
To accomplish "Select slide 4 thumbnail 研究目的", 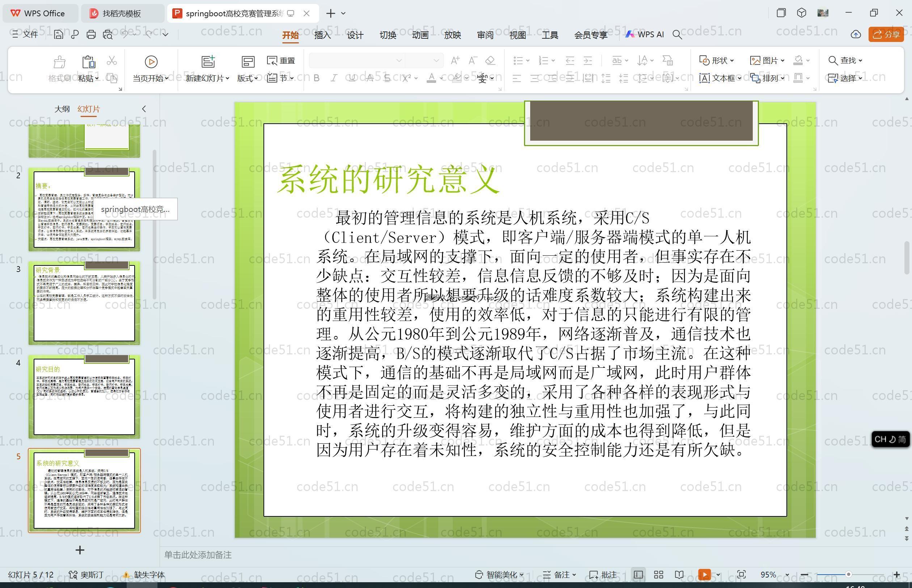I will tap(84, 397).
